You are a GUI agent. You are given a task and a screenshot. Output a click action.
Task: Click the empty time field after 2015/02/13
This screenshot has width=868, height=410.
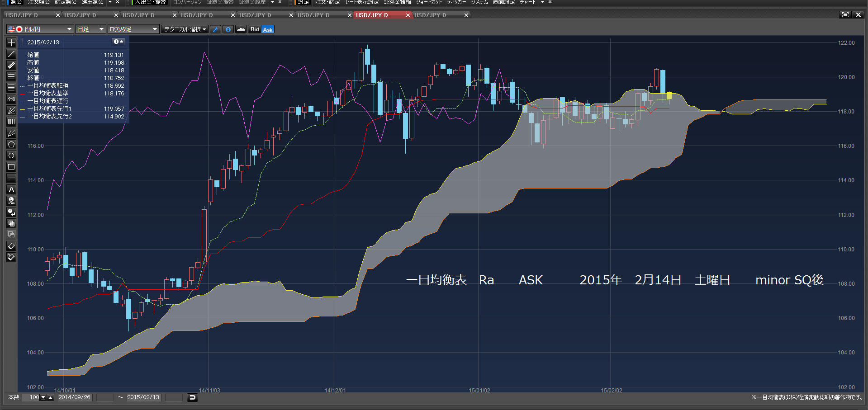pyautogui.click(x=174, y=397)
